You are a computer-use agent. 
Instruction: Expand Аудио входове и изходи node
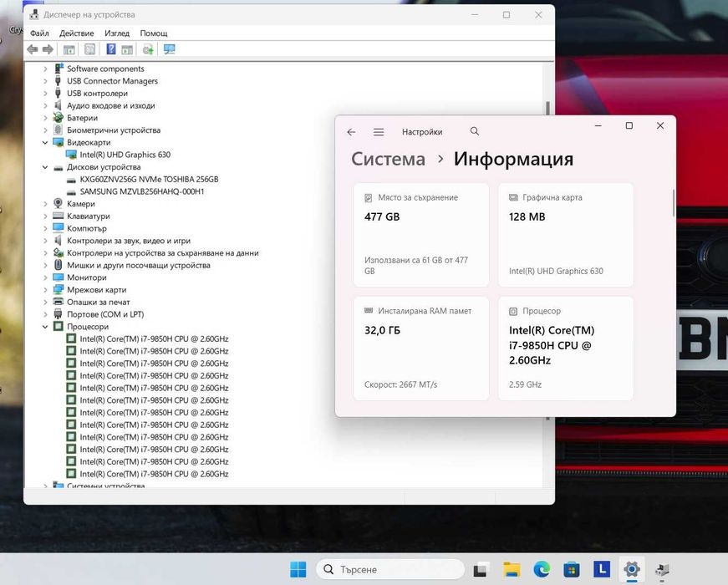[x=45, y=105]
